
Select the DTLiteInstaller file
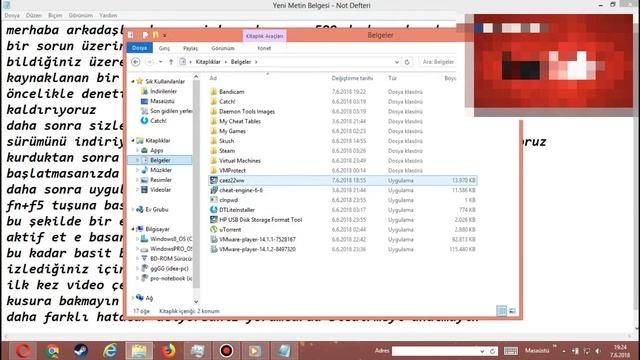[x=237, y=210]
